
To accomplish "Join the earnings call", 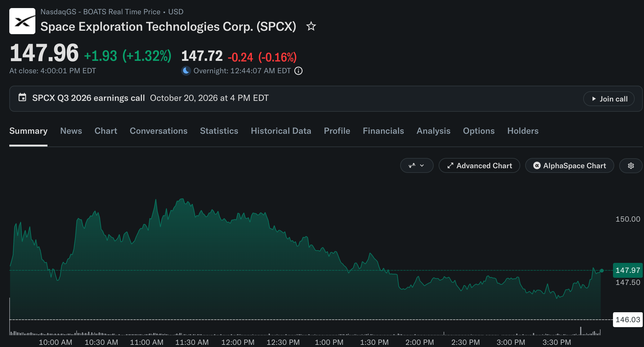I will (x=609, y=99).
